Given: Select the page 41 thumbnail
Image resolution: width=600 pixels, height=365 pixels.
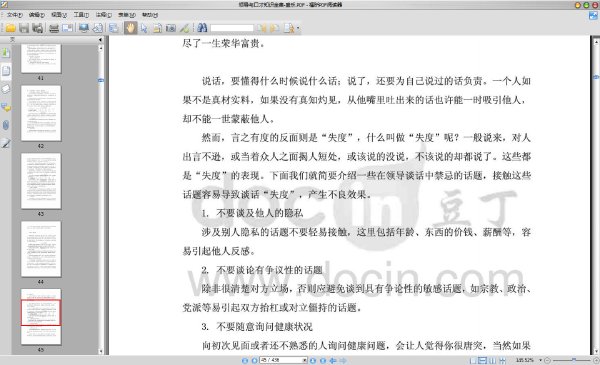Looking at the screenshot, I should tap(41, 58).
